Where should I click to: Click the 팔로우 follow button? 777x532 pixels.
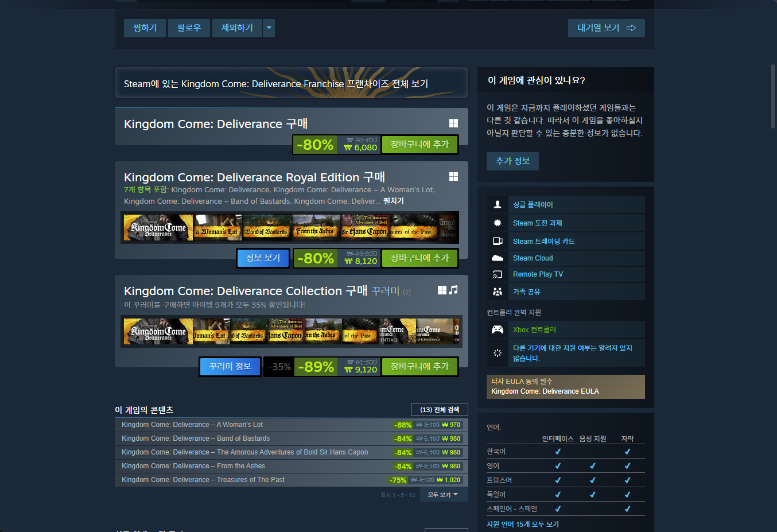[189, 28]
